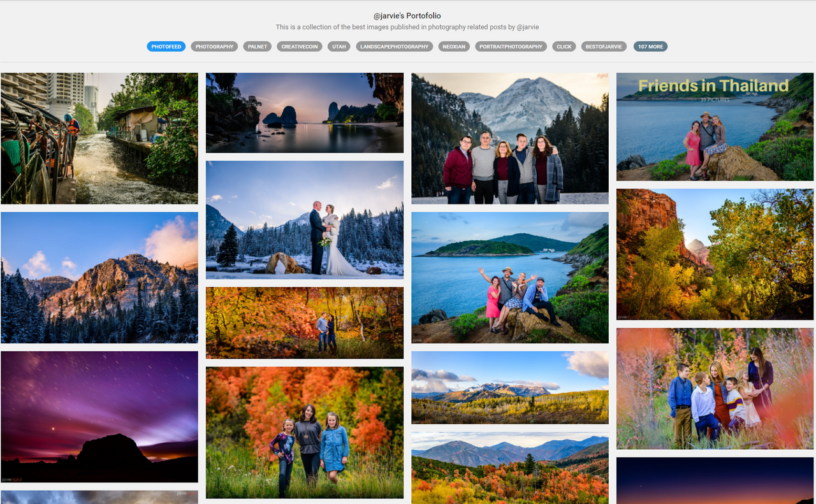Click the NEOXIAN tag filter
This screenshot has height=504, width=816.
(454, 47)
